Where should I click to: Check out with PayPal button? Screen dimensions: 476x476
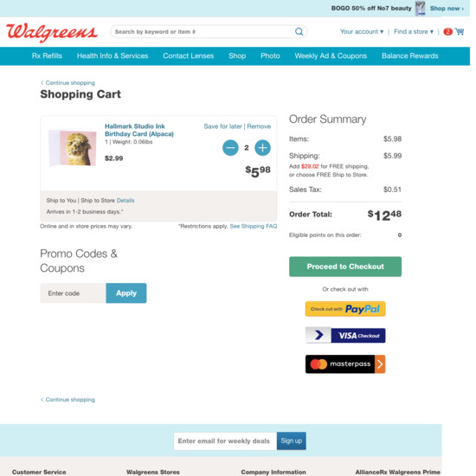(345, 309)
